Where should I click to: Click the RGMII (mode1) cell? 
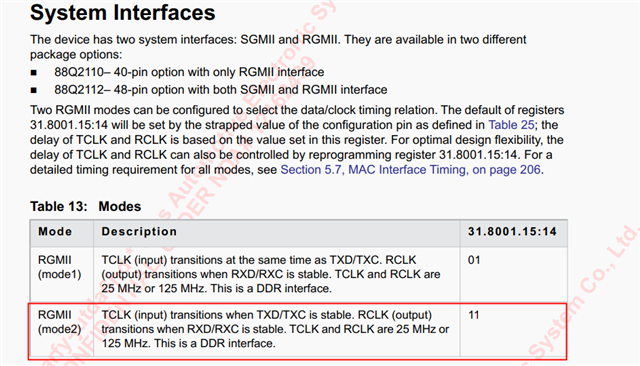(x=60, y=267)
